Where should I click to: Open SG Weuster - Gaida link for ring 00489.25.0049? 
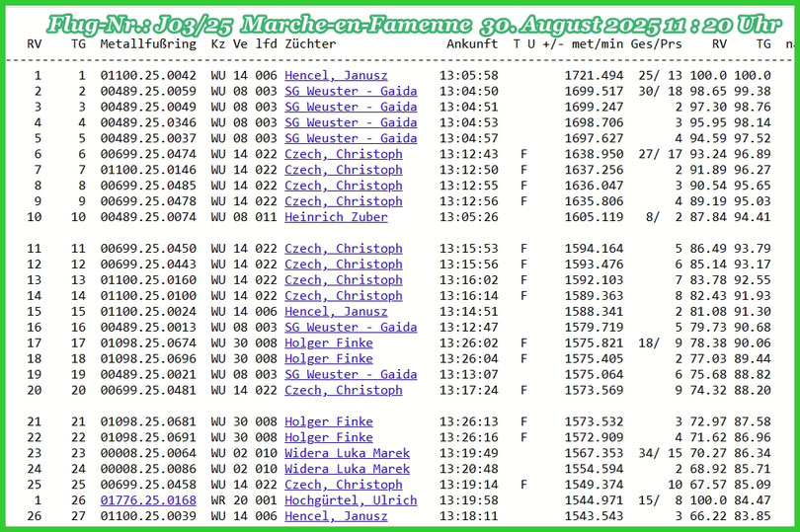[x=351, y=108]
